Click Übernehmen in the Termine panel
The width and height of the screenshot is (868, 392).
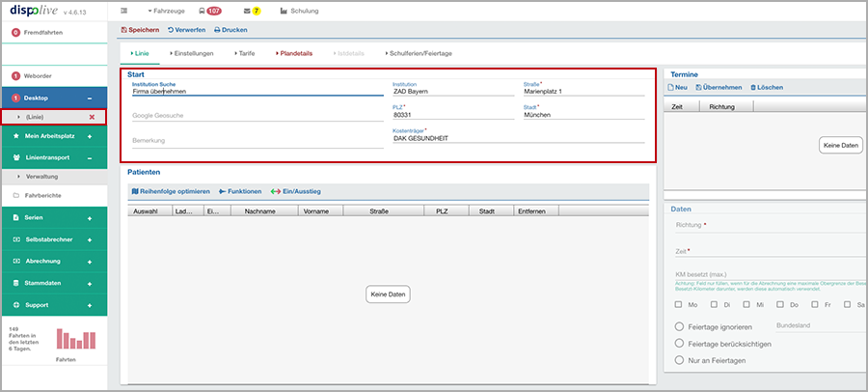tap(719, 88)
